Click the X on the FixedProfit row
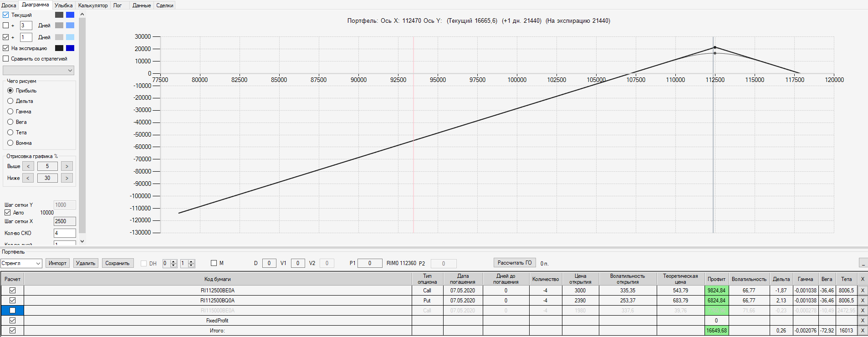Screen dimensions: 868x337 click(862, 321)
